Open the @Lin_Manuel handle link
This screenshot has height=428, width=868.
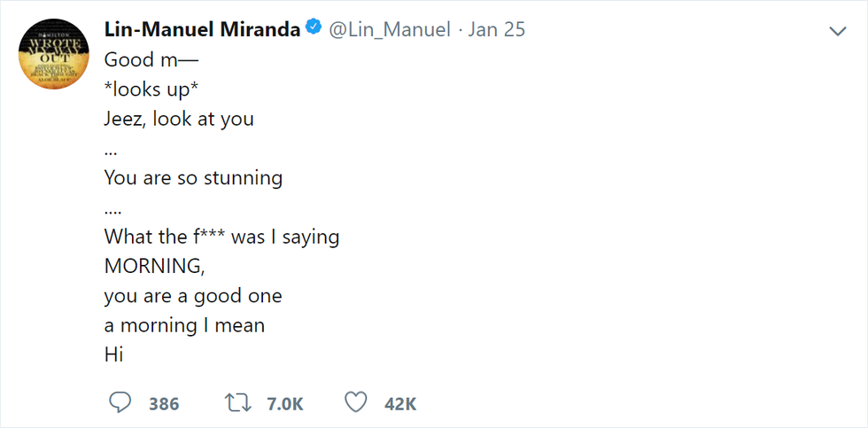pos(390,29)
